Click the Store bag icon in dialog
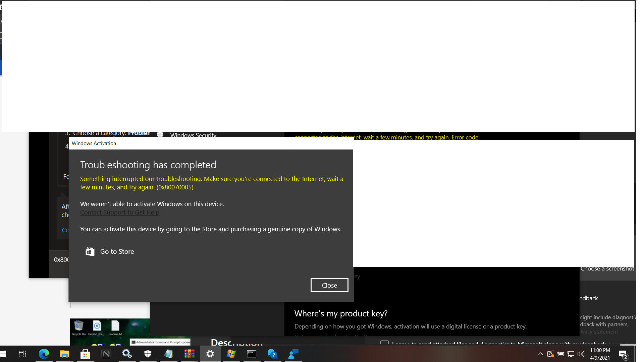The height and width of the screenshot is (362, 644). tap(90, 251)
